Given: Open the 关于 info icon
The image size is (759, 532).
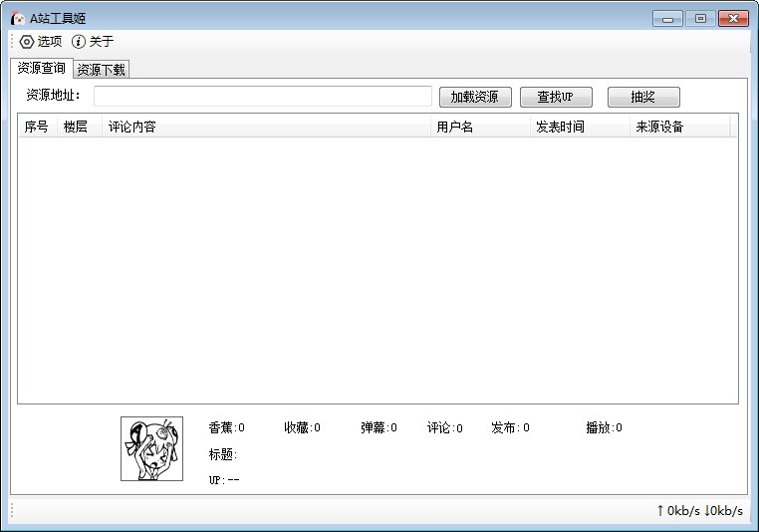Looking at the screenshot, I should pos(79,42).
